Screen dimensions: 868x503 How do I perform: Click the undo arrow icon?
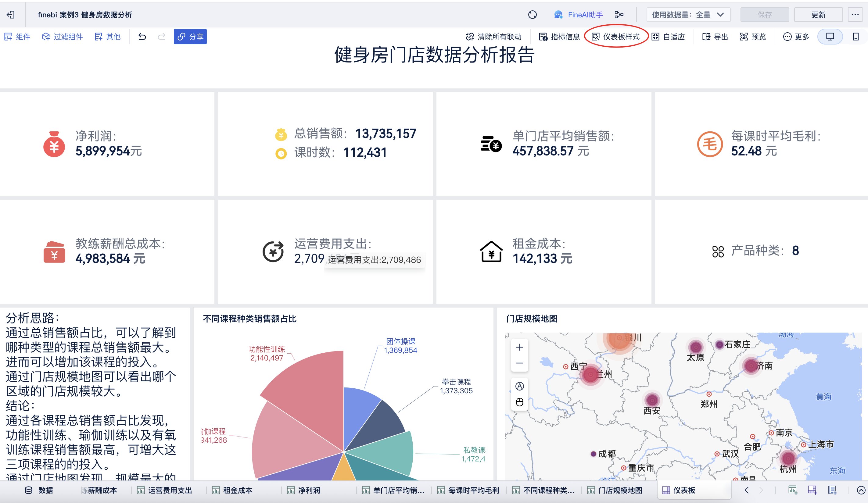pyautogui.click(x=142, y=37)
